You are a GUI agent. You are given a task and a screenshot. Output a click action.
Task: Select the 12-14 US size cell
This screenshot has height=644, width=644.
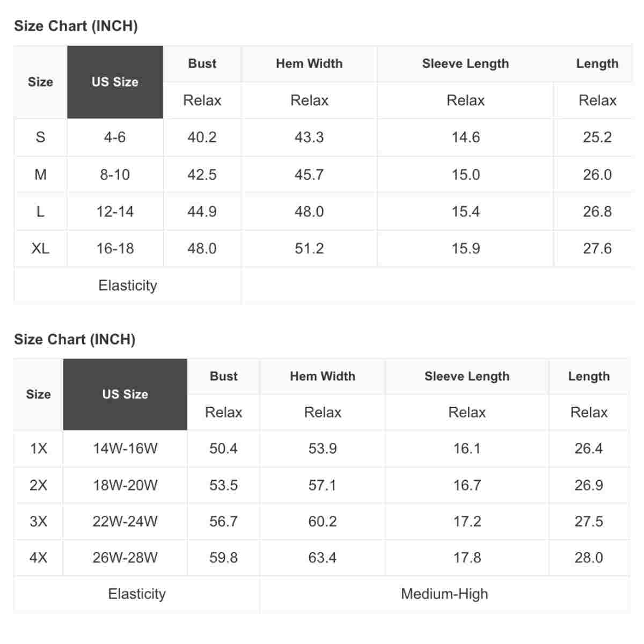click(115, 211)
